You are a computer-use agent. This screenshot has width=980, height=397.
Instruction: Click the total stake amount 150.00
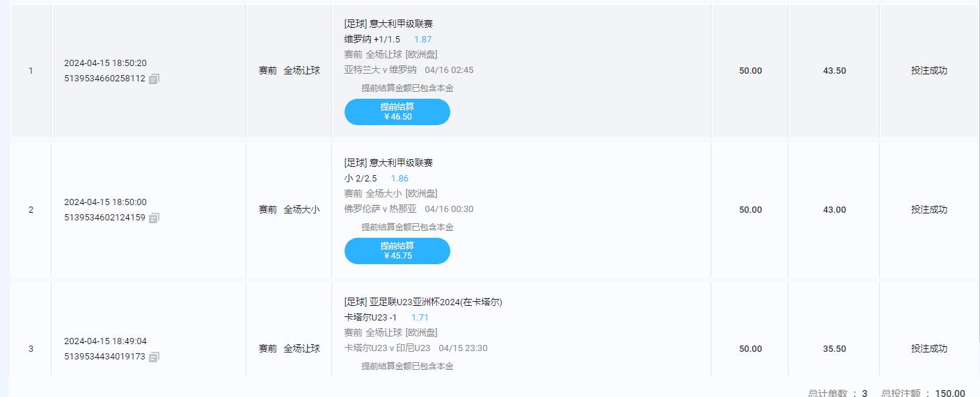point(949,393)
